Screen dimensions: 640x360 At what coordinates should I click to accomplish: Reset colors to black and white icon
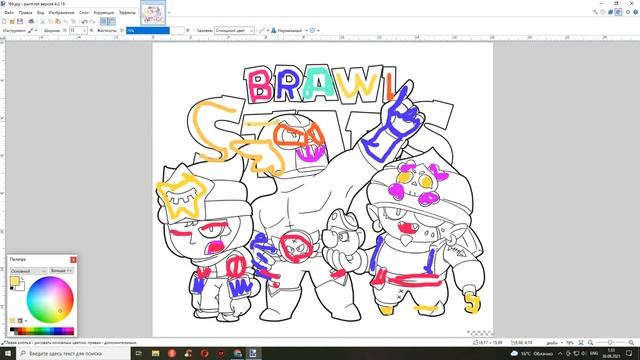(x=11, y=288)
